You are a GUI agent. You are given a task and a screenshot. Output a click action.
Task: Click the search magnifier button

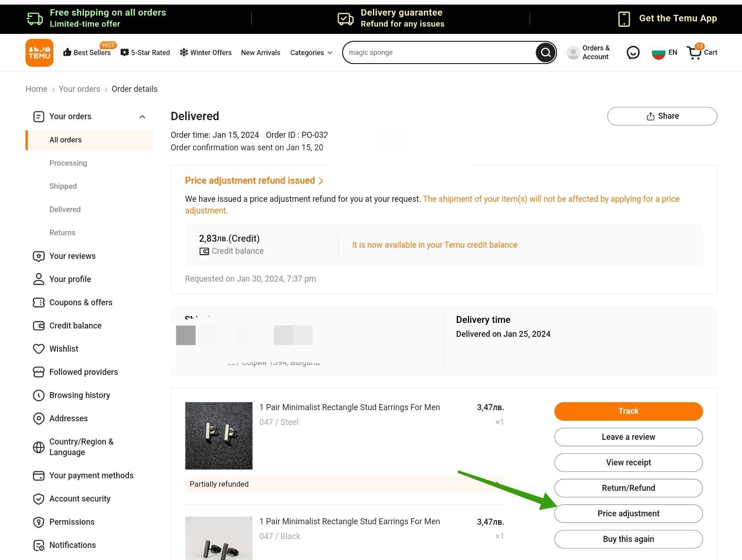point(545,52)
